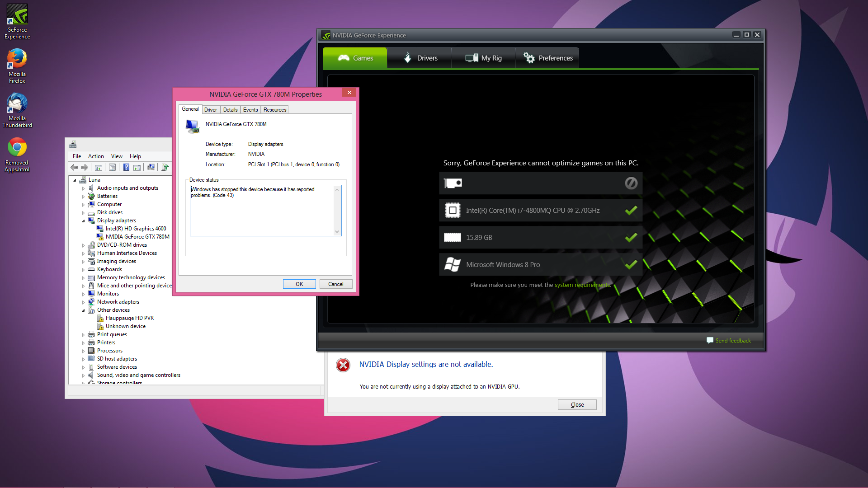Switch to Details tab in Properties
The height and width of the screenshot is (488, 868).
pyautogui.click(x=230, y=110)
